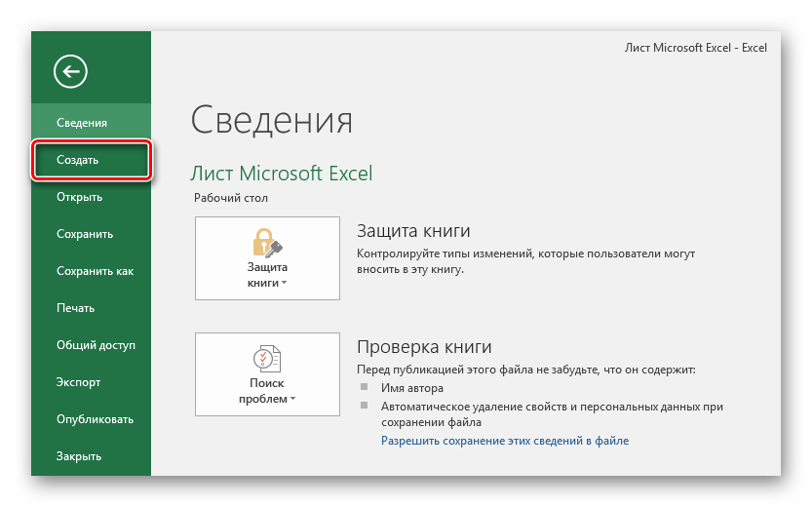The height and width of the screenshot is (507, 812).
Task: Go to the Печать menu entry
Action: [x=92, y=308]
